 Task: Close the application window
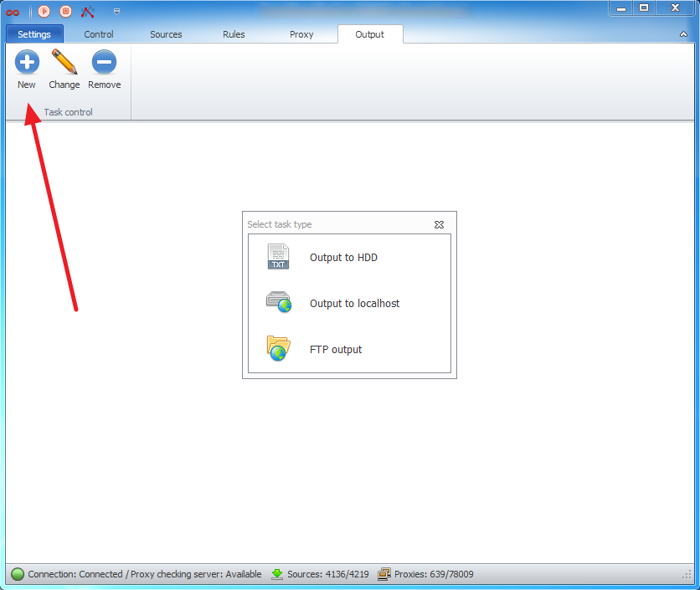point(675,8)
